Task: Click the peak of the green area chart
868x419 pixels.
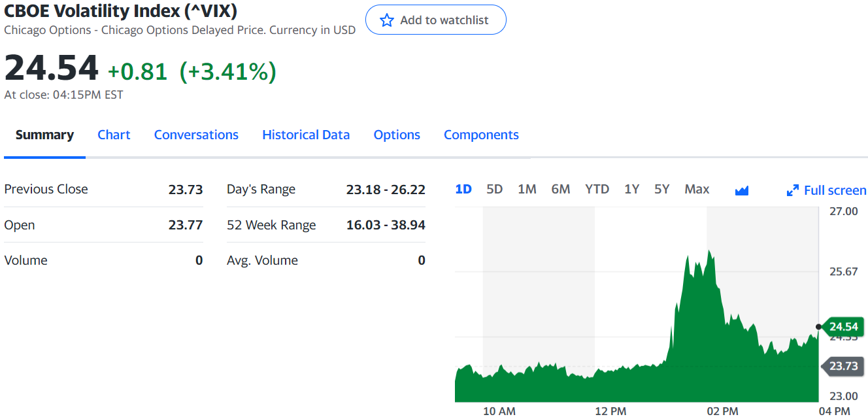Action: point(709,250)
